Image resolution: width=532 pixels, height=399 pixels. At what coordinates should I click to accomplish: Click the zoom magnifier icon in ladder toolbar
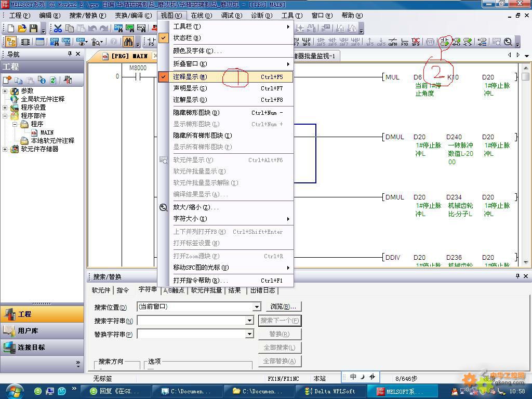tap(508, 42)
